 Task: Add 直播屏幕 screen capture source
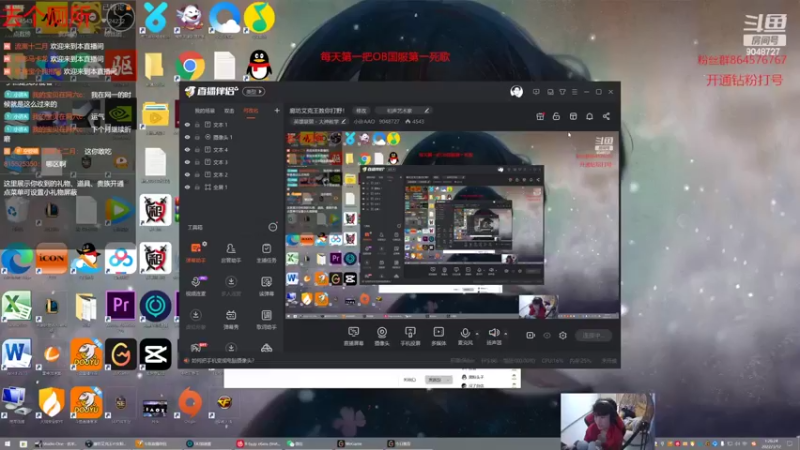pos(353,336)
